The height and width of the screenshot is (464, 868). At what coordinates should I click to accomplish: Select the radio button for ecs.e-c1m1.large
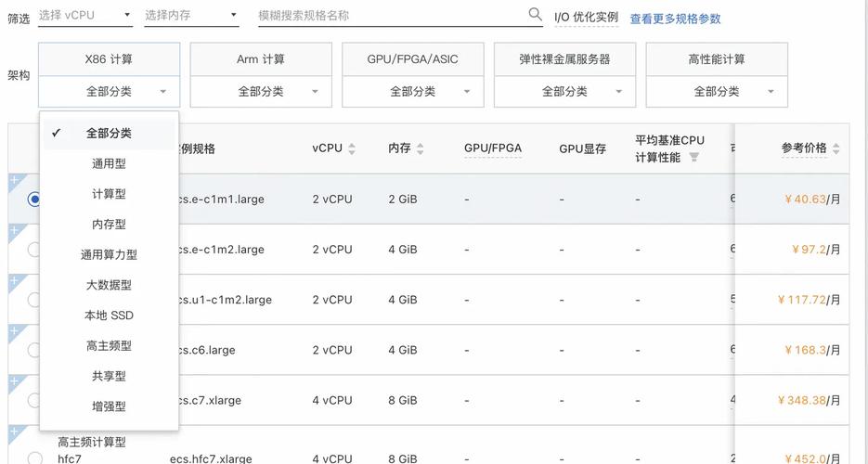pos(34,200)
